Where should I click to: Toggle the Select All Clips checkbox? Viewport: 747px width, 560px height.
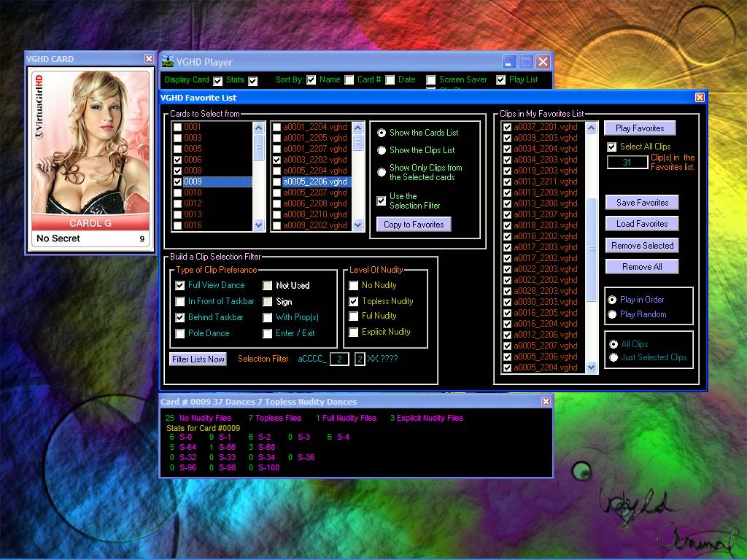pos(612,147)
